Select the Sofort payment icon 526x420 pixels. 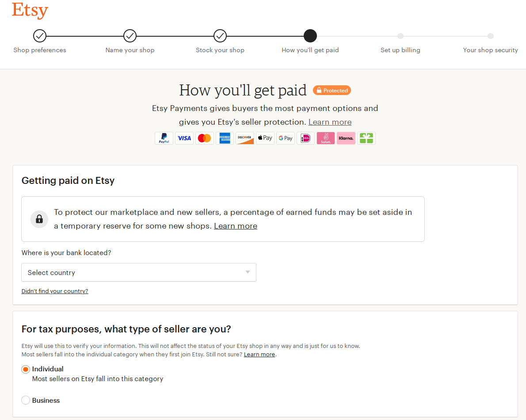[326, 138]
